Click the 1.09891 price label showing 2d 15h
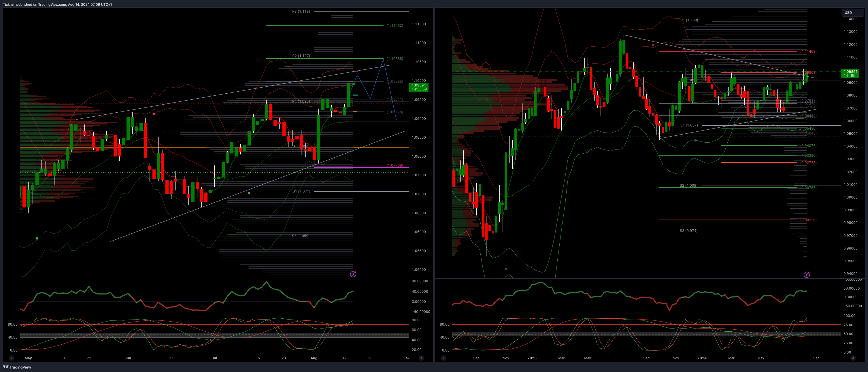868x372 pixels. [850, 73]
